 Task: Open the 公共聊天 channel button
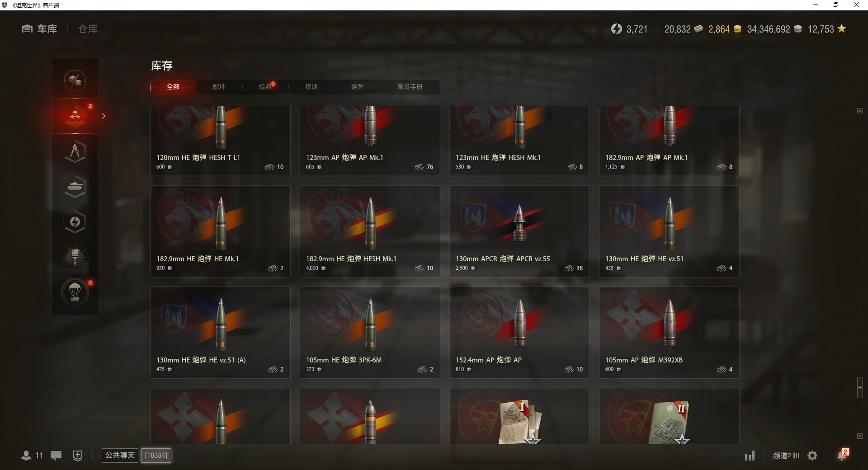[120, 455]
